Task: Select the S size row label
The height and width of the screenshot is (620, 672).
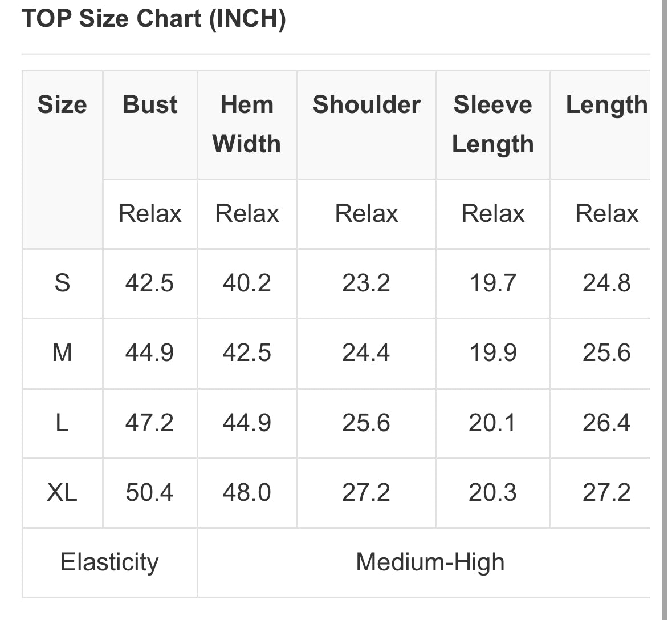Action: [62, 283]
